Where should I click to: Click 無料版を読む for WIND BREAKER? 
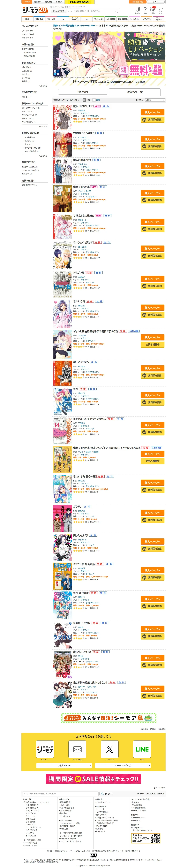(x=153, y=147)
